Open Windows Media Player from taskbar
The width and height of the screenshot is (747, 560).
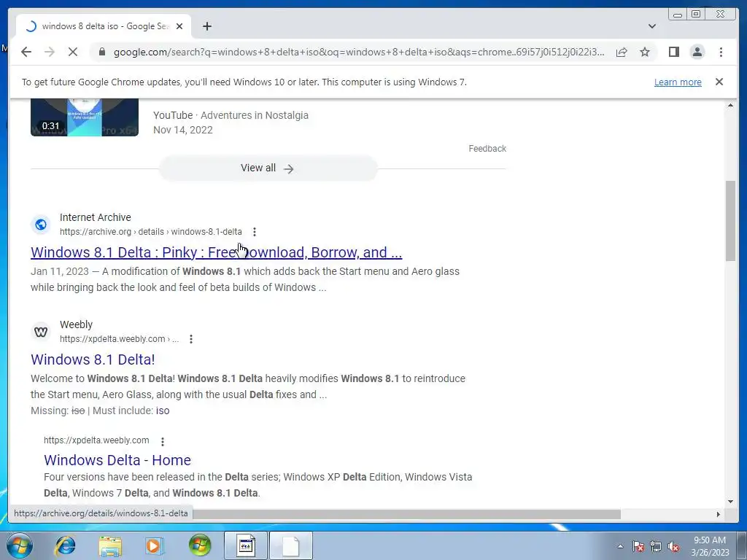154,545
